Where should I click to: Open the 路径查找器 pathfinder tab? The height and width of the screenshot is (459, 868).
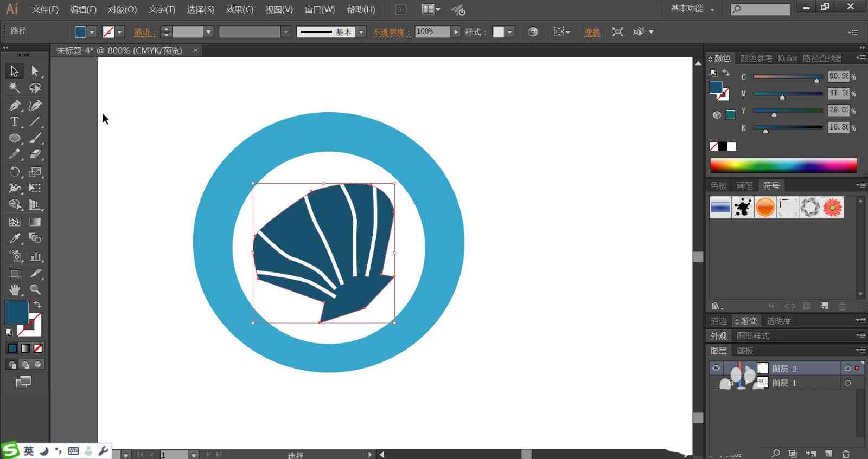[x=822, y=58]
